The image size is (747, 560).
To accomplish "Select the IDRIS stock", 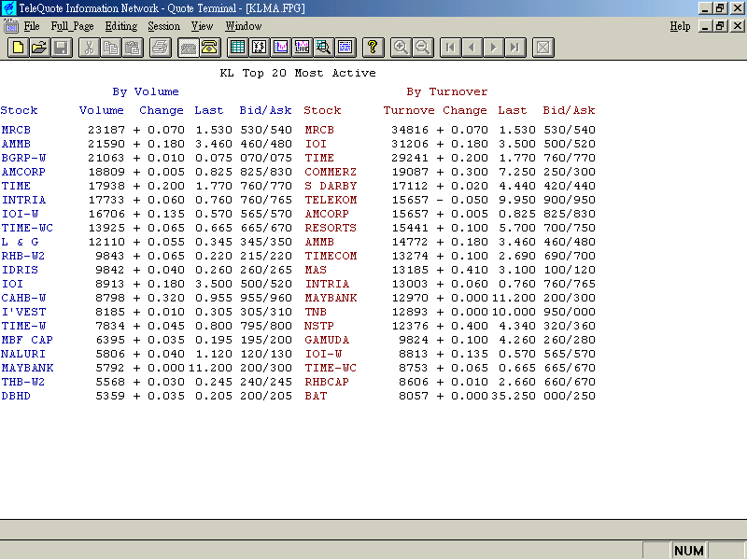I will tap(20, 270).
